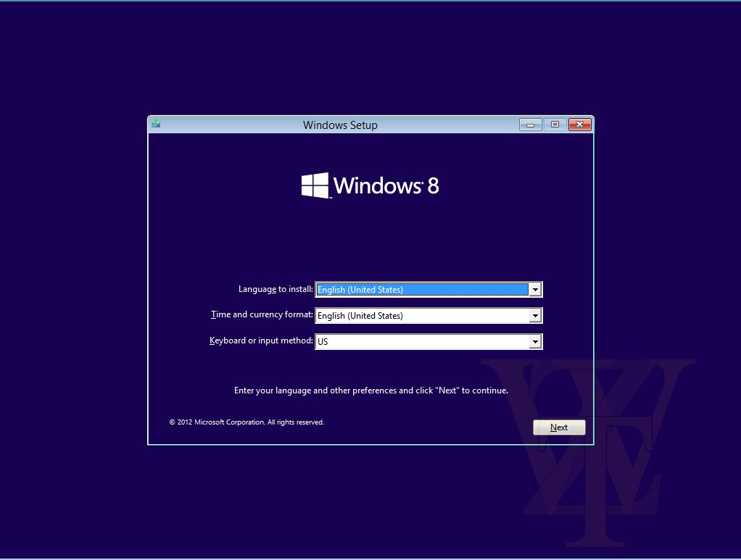Click the 'Language to install:' label
Image resolution: width=741 pixels, height=560 pixels.
[x=276, y=289]
